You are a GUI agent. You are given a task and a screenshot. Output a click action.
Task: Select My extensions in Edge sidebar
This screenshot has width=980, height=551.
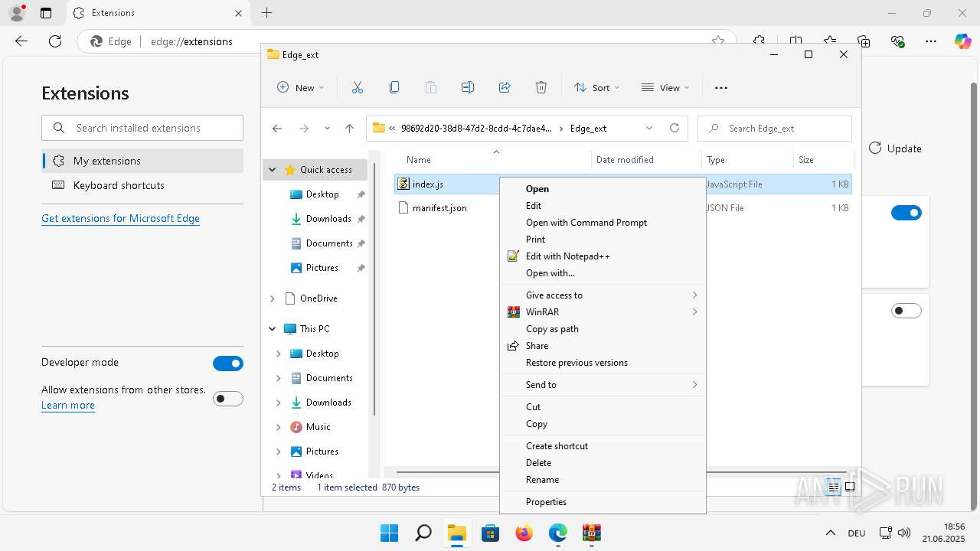(142, 161)
